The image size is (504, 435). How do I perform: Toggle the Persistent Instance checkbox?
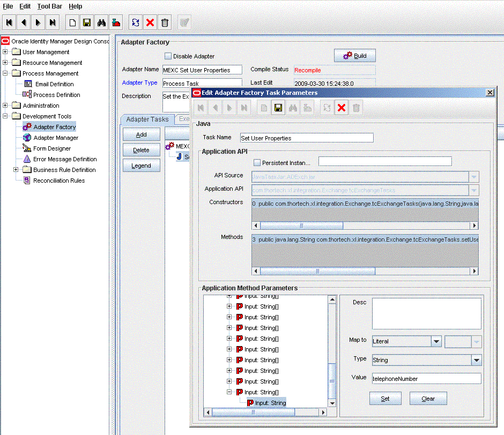[x=257, y=162]
